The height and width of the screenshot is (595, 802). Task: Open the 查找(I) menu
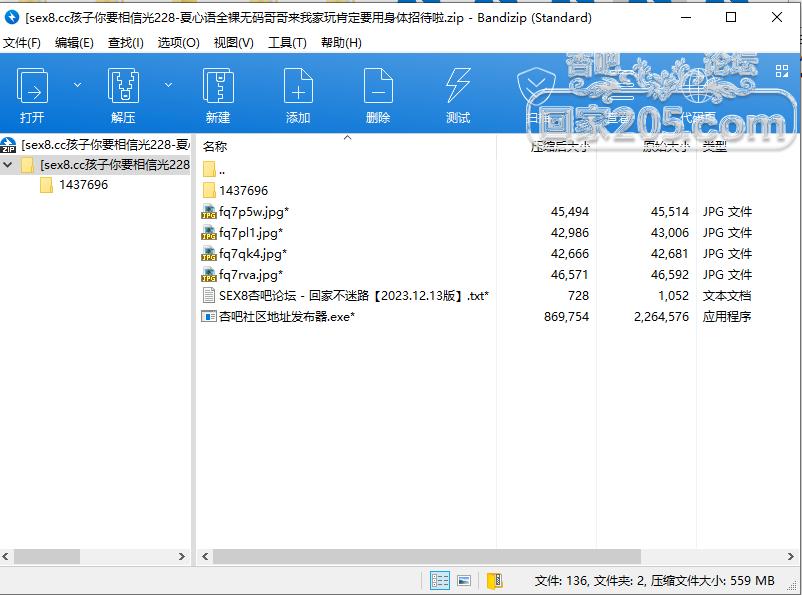[x=125, y=42]
